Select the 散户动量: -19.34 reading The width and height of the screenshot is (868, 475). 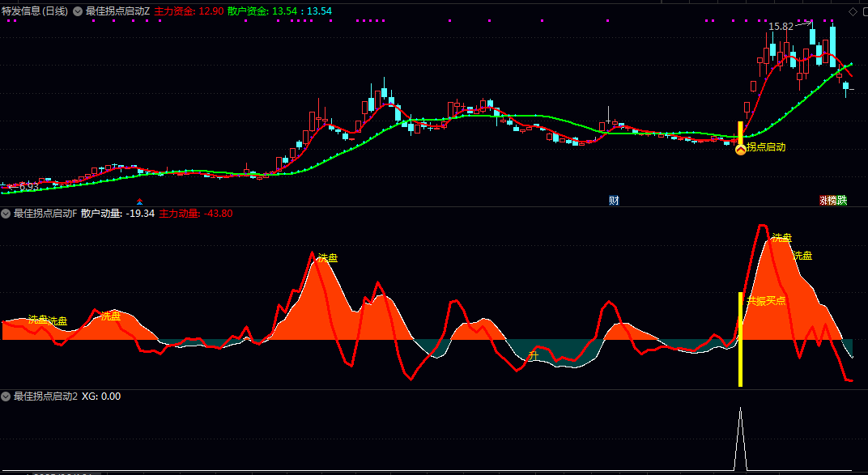tap(118, 214)
